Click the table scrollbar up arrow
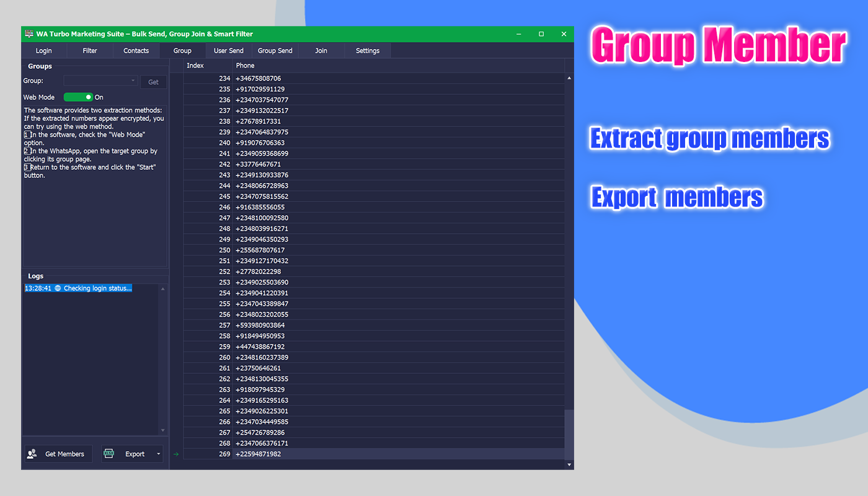The image size is (868, 496). [569, 78]
